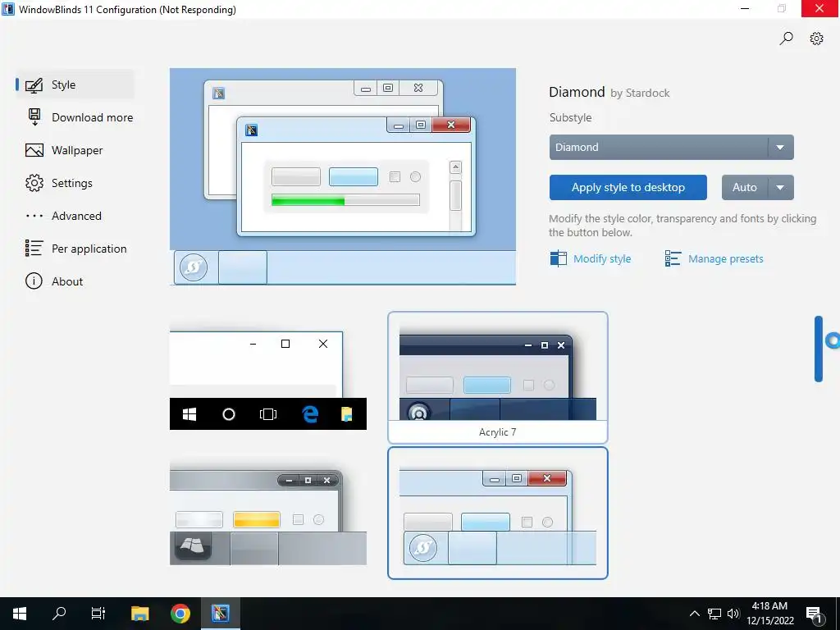840x630 pixels.
Task: Click the Download more sidebar icon
Action: [x=34, y=117]
